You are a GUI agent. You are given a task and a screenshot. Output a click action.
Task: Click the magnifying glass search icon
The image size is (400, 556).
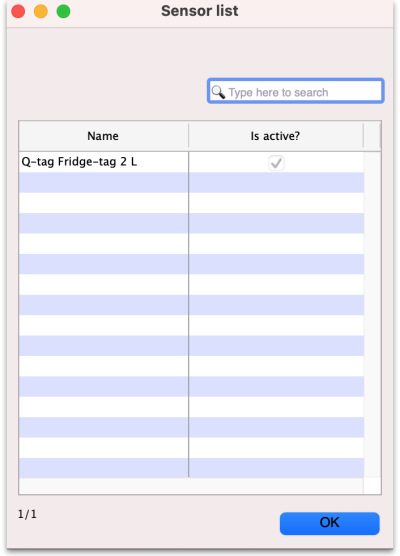click(x=218, y=92)
